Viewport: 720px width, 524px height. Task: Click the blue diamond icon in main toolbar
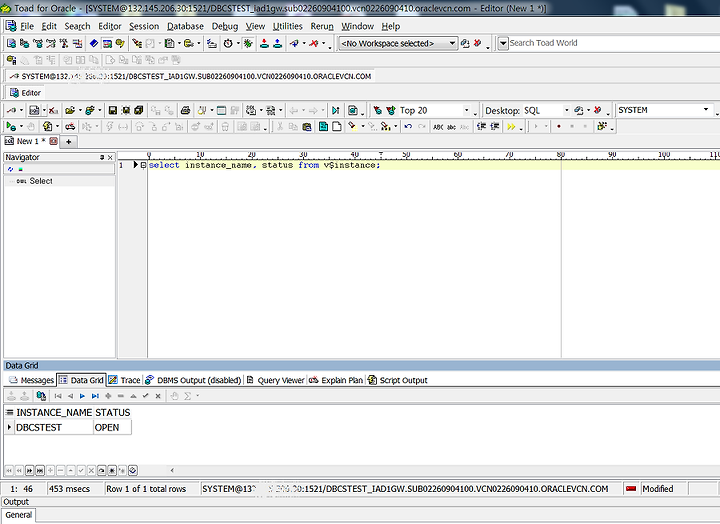point(94,43)
